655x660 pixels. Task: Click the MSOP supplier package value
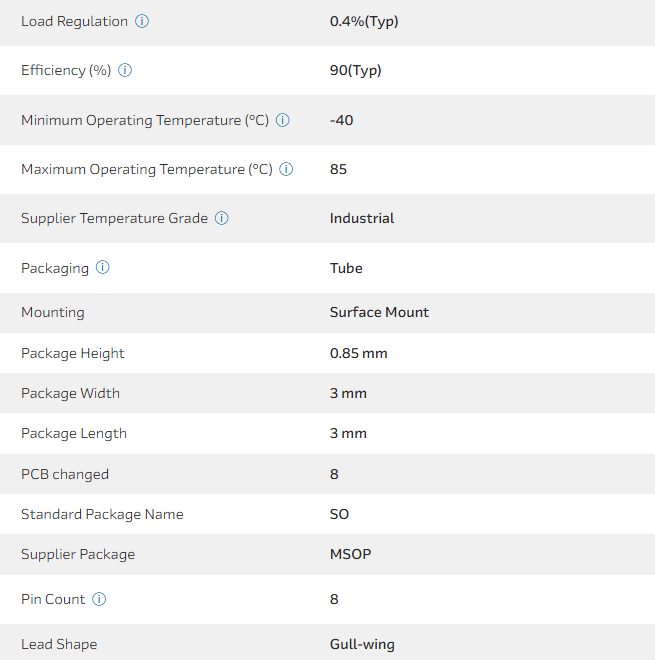350,554
